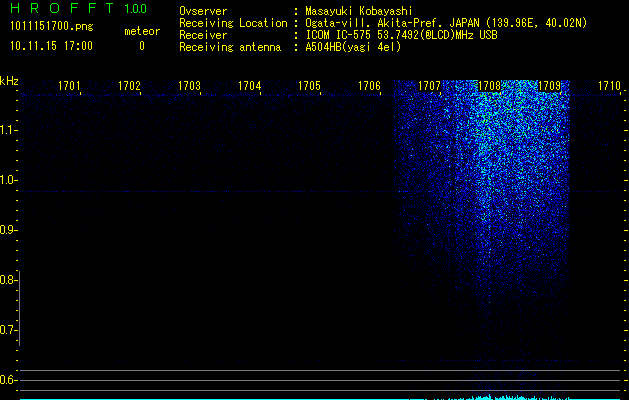
Task: Click the 1709 time marker
Action: pyautogui.click(x=549, y=86)
